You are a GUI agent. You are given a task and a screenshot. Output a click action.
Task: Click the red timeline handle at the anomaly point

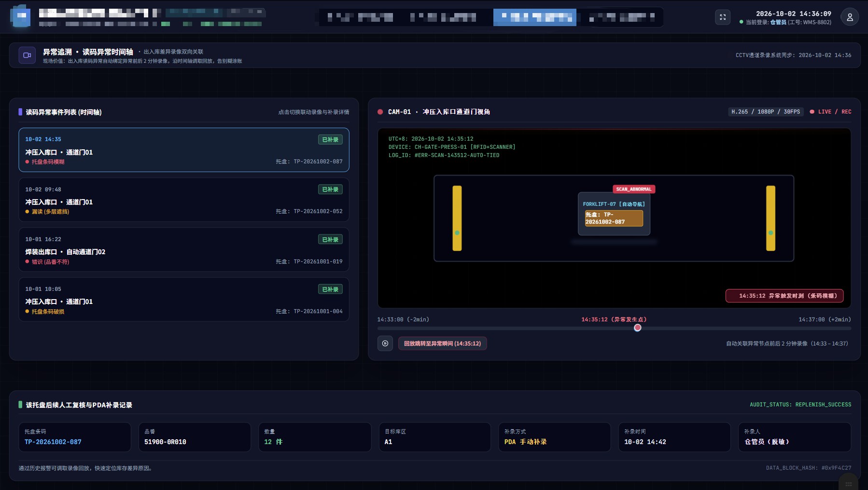tap(638, 328)
